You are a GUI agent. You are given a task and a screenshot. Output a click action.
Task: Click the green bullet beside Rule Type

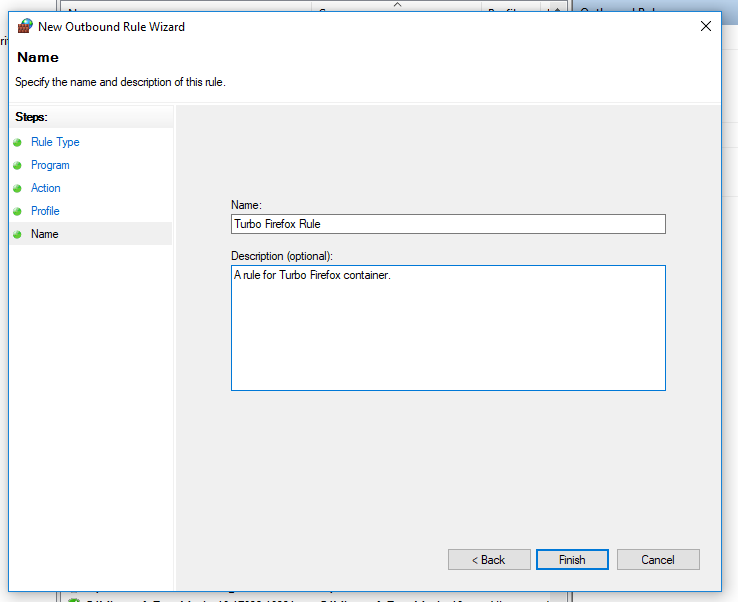pos(17,142)
